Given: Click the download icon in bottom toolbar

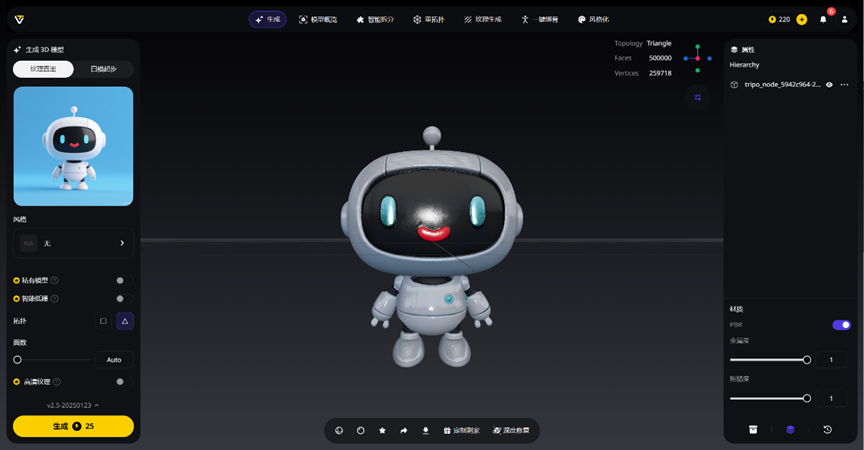Looking at the screenshot, I should click(425, 431).
